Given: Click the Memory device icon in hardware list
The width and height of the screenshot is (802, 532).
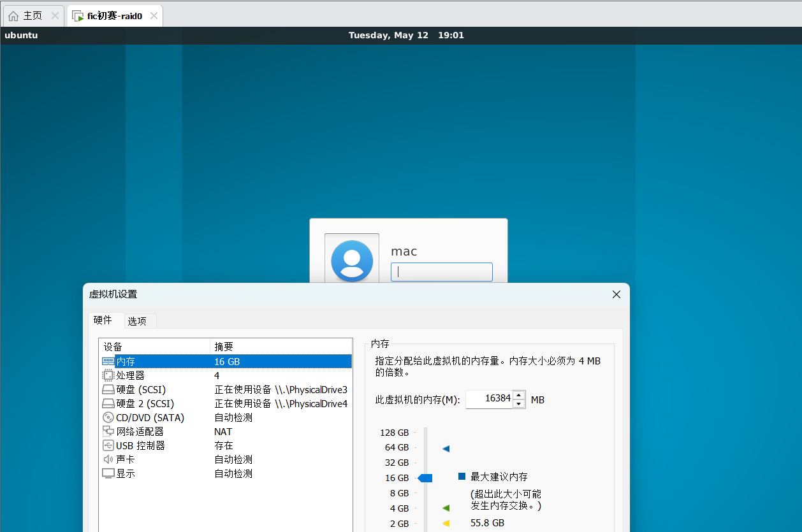Looking at the screenshot, I should pos(108,361).
